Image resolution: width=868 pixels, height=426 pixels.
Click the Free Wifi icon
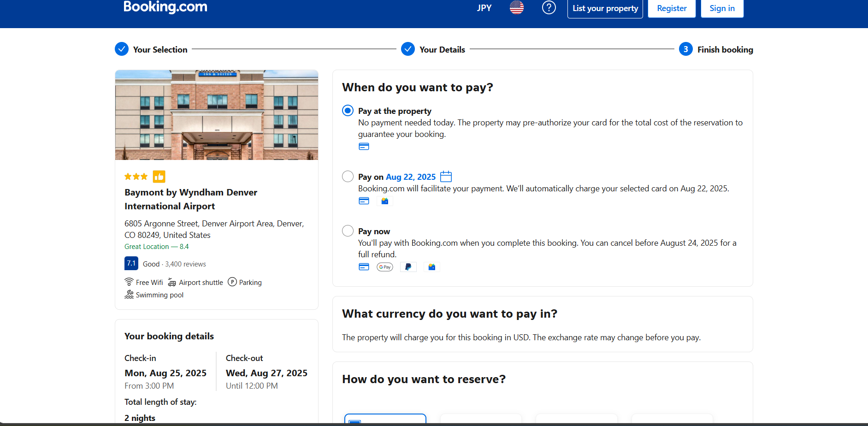click(x=129, y=282)
